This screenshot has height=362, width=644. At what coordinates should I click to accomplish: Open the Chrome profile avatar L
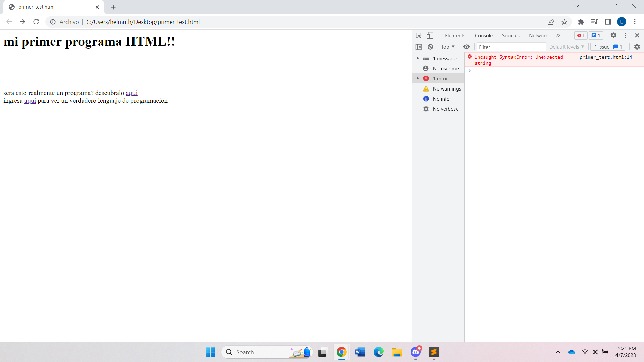tap(621, 22)
